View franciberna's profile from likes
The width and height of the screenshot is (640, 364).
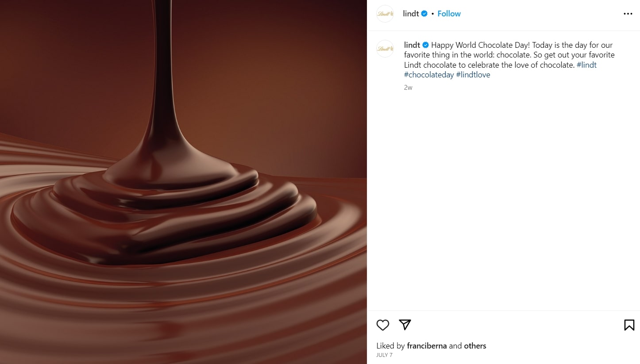click(427, 346)
